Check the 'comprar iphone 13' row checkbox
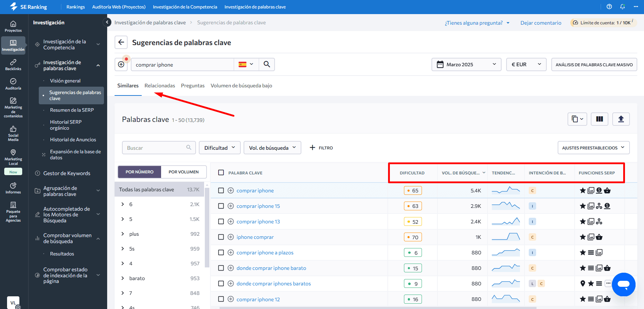Viewport: 644px width, 309px height. [221, 222]
